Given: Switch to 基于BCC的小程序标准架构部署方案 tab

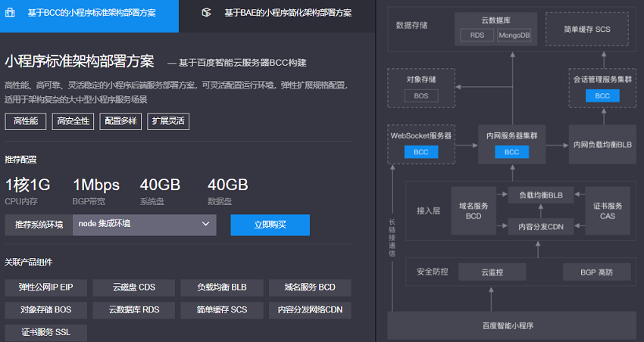Looking at the screenshot, I should [x=89, y=16].
